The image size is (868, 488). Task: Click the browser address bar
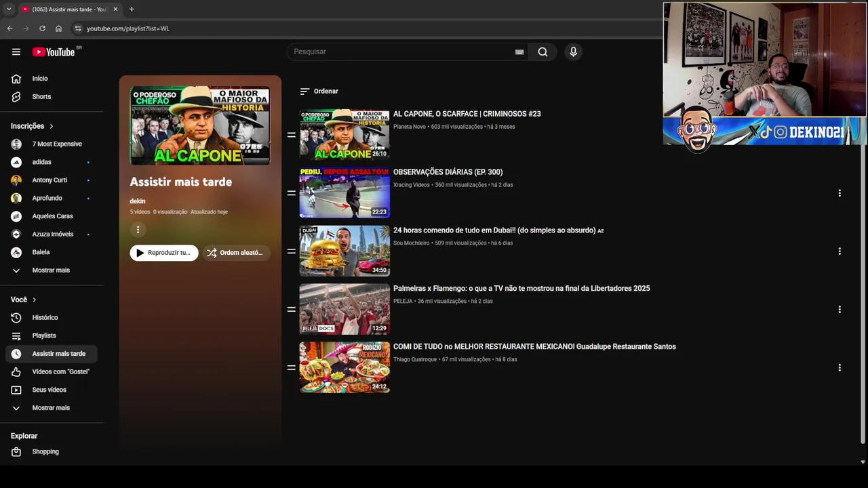click(366, 28)
